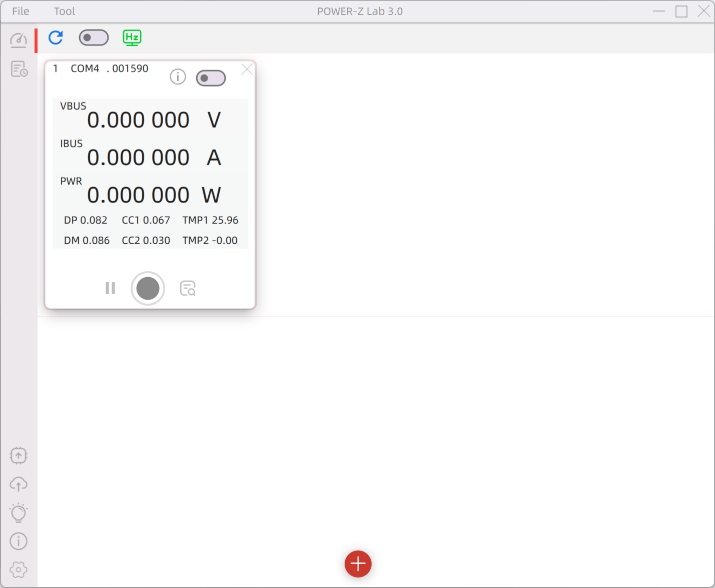Show device details with the info icon on COM4 card

tap(178, 77)
